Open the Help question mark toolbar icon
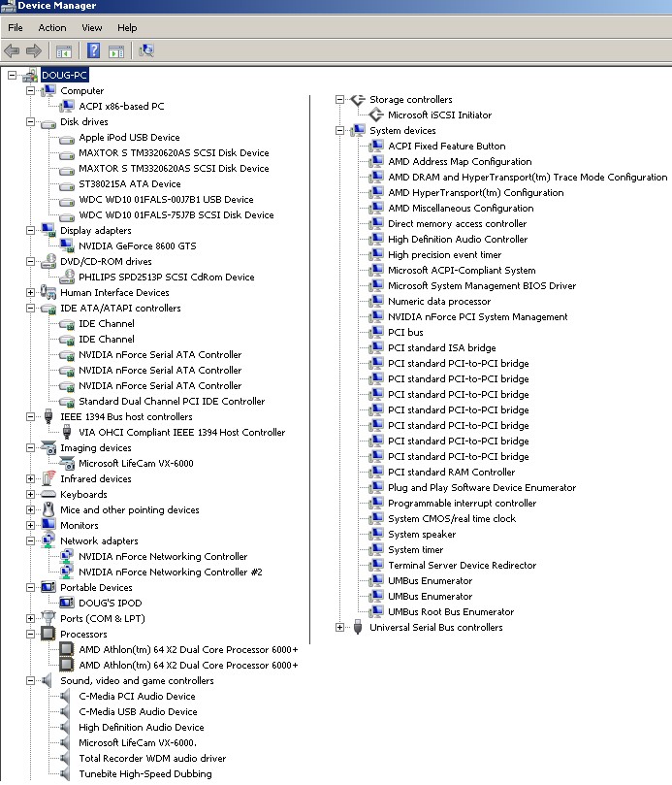This screenshot has height=785, width=672. (93, 50)
